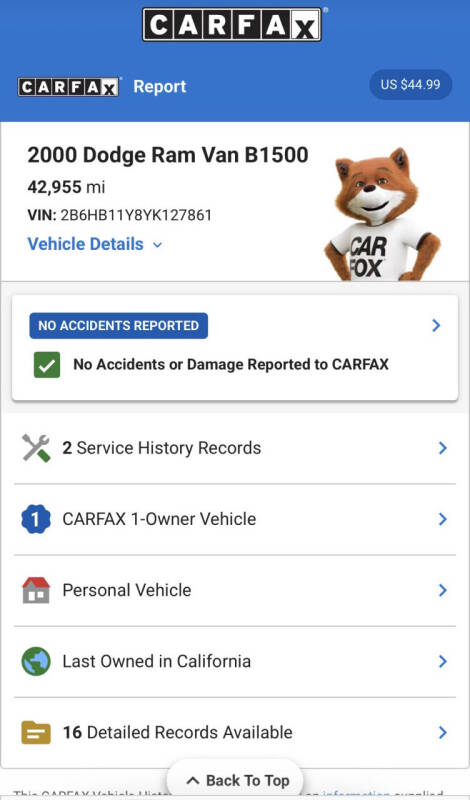This screenshot has width=470, height=800.
Task: Click the Back To Top button
Action: pos(236,780)
